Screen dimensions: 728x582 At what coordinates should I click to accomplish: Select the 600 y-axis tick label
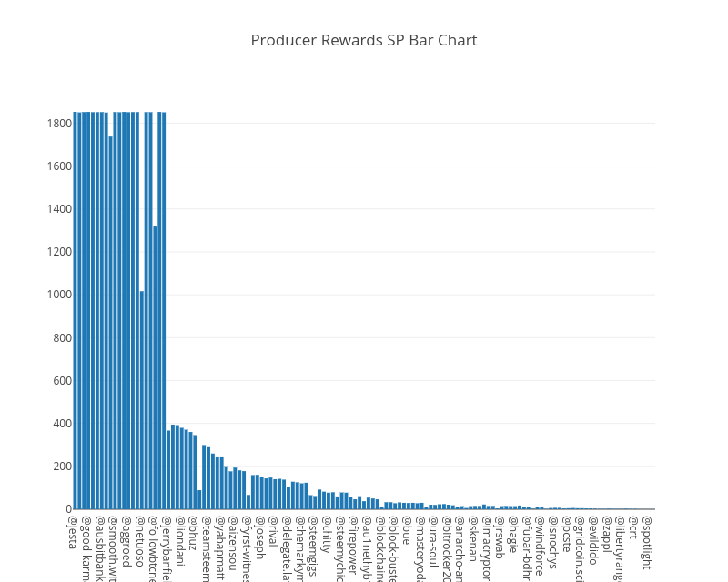pyautogui.click(x=63, y=381)
